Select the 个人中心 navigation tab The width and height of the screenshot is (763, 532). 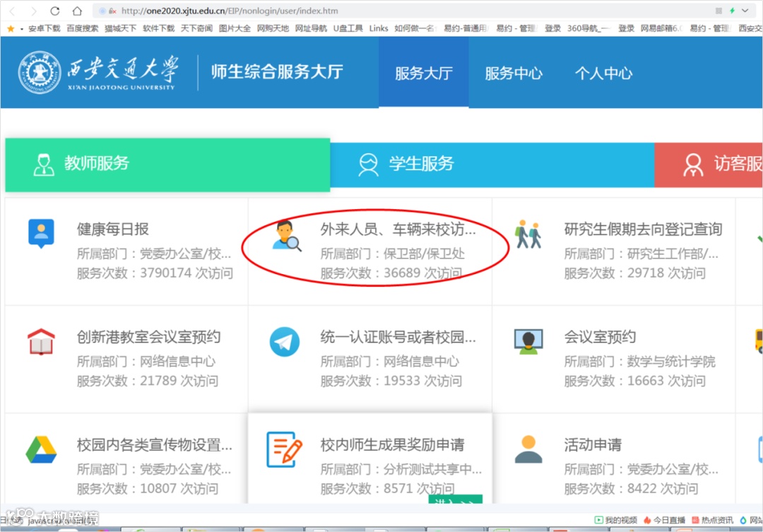603,73
